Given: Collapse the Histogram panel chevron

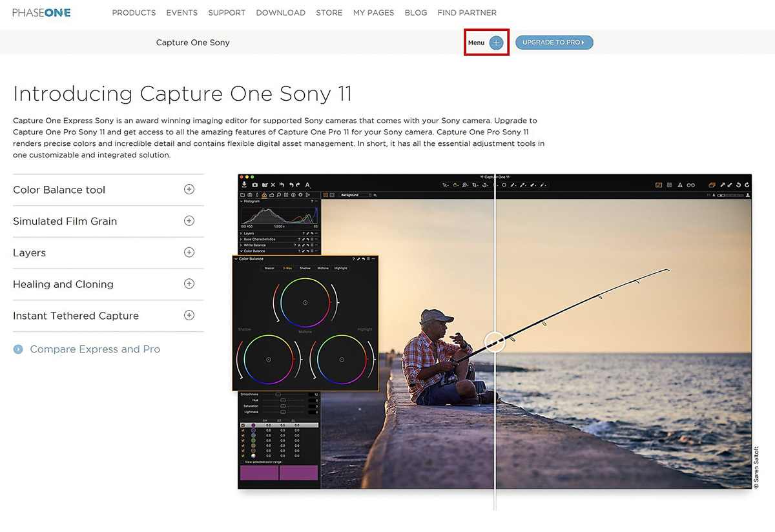Looking at the screenshot, I should pyautogui.click(x=242, y=201).
